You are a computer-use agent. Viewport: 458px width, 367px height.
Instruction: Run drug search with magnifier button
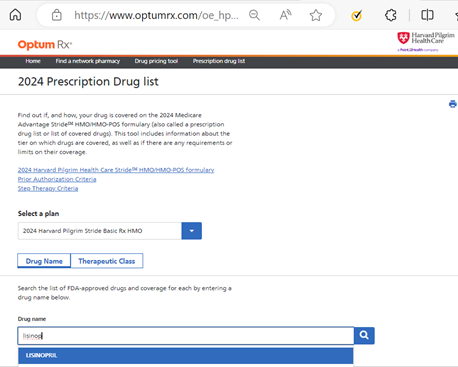click(364, 335)
